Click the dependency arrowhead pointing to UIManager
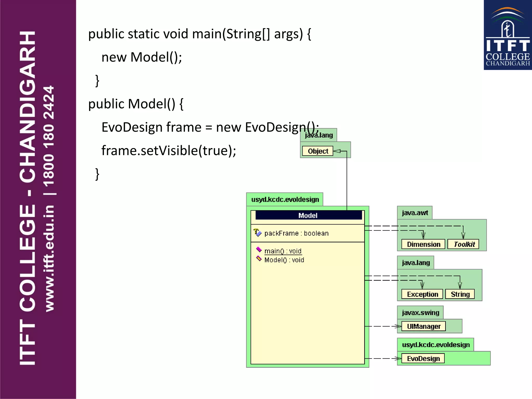Viewport: 532px width, 399px height. [398, 326]
